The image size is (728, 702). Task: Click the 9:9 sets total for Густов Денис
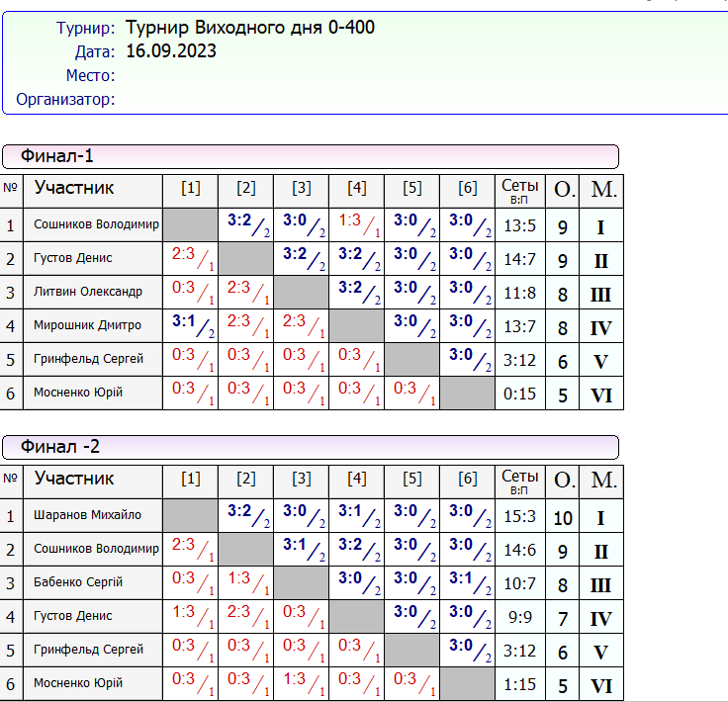coord(519,617)
